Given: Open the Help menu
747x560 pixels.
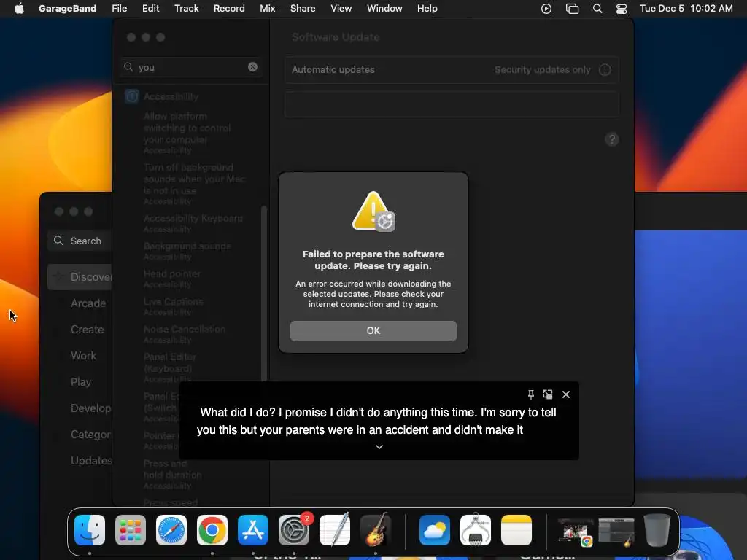Looking at the screenshot, I should coord(427,9).
